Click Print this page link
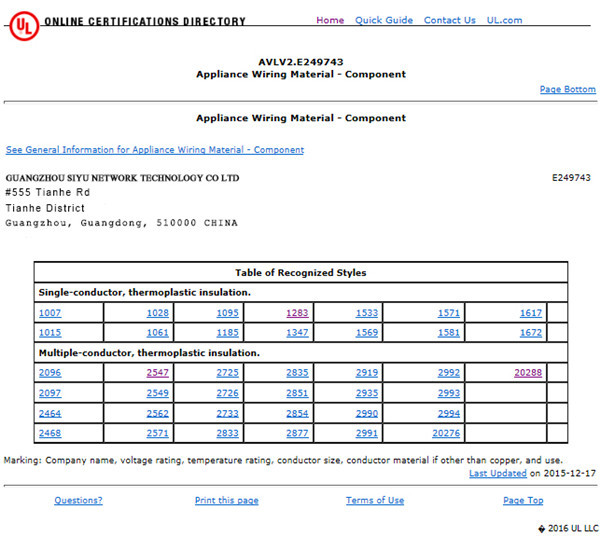Screen dimensions: 600x536 point(227,500)
